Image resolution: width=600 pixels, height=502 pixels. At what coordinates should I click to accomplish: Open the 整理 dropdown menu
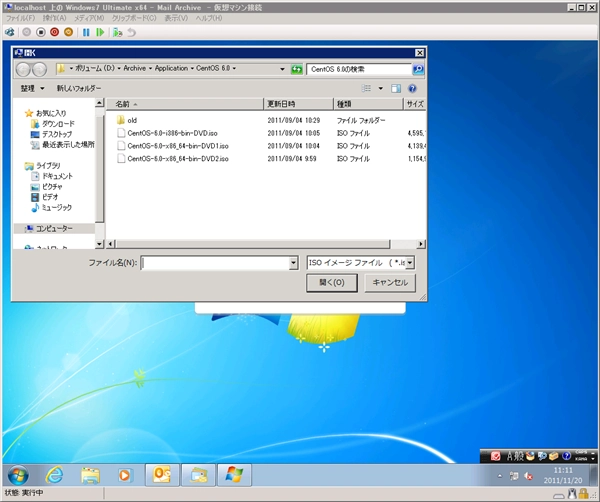click(x=32, y=88)
